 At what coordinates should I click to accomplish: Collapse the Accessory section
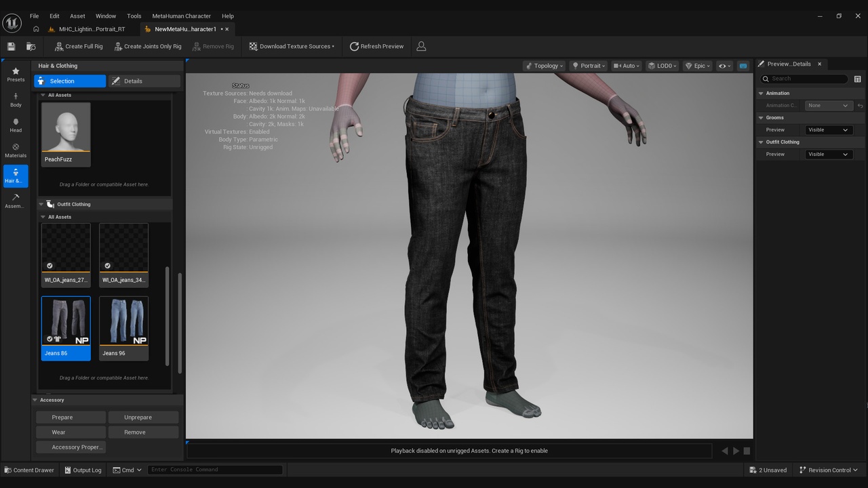35,400
